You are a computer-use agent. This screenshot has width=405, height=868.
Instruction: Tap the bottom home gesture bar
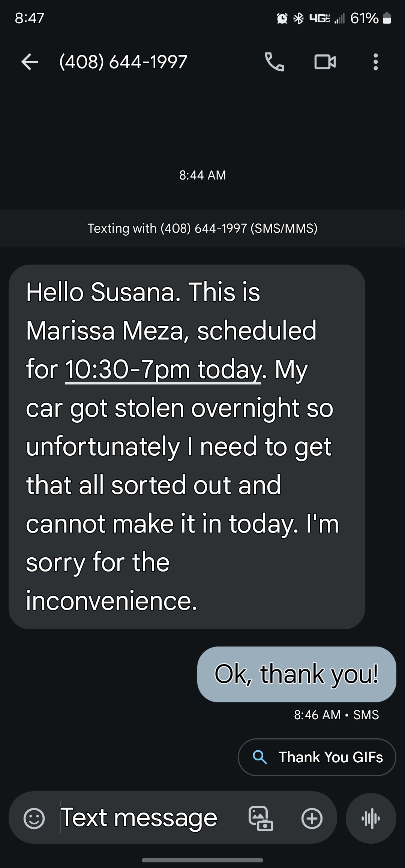[x=202, y=860]
